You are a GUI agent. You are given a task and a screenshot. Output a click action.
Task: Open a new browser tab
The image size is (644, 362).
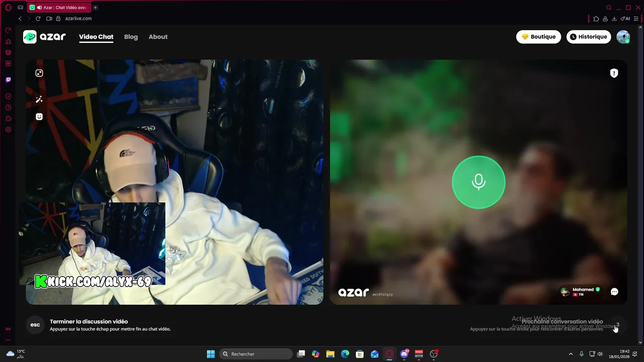95,8
